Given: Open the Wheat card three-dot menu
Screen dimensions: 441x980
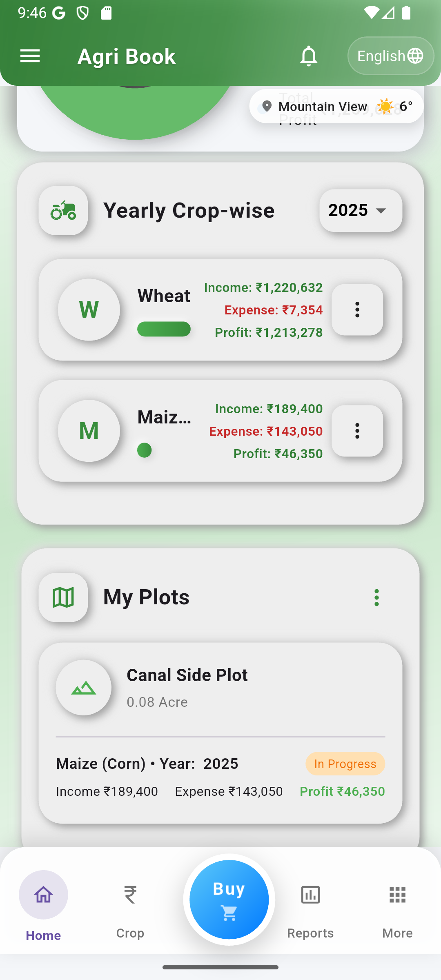Looking at the screenshot, I should coord(357,310).
